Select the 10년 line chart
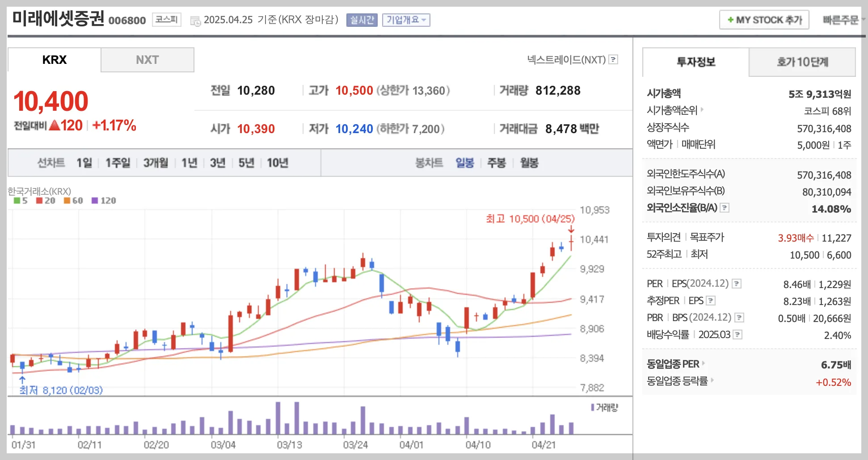The height and width of the screenshot is (460, 868). coord(278,163)
